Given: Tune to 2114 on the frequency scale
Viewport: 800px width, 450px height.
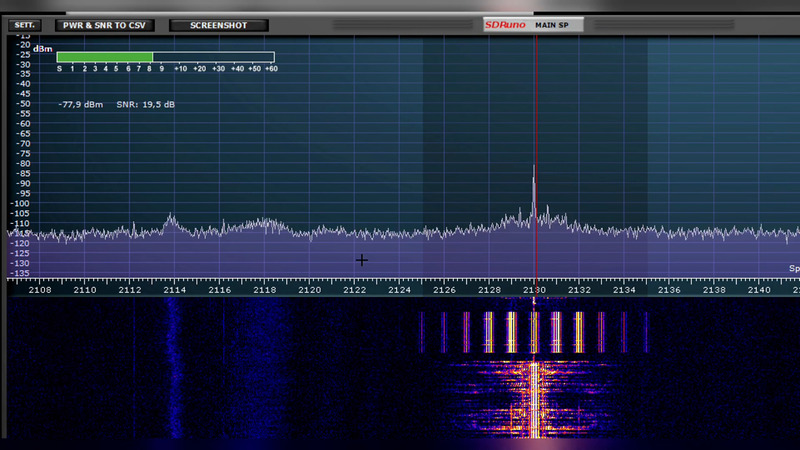Looking at the screenshot, I should coord(174,290).
